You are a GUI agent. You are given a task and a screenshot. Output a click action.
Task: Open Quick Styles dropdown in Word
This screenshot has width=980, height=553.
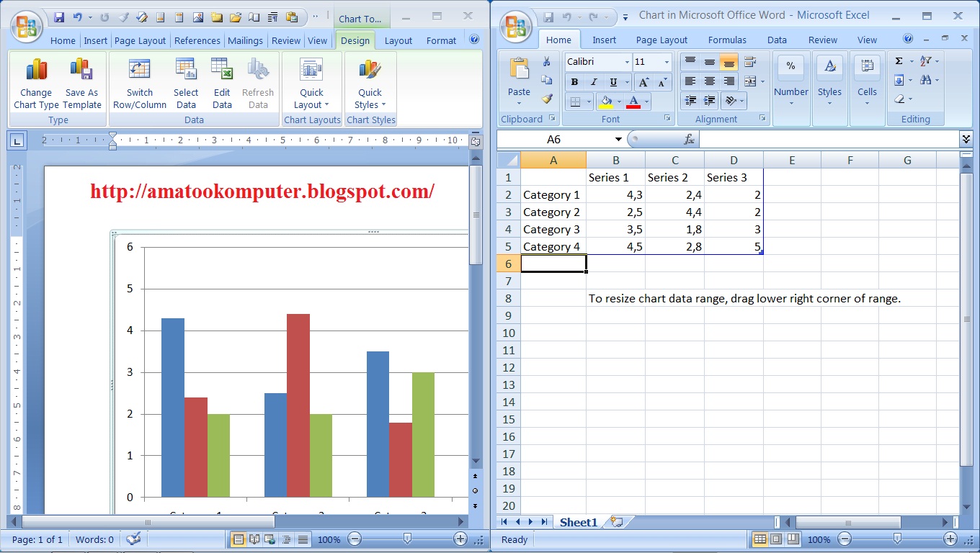click(x=370, y=84)
